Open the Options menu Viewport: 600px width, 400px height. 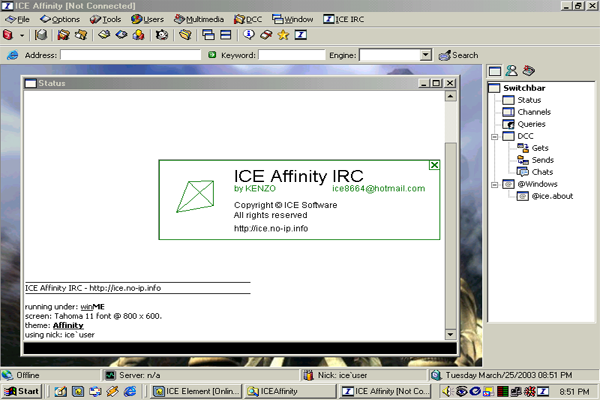(x=60, y=19)
